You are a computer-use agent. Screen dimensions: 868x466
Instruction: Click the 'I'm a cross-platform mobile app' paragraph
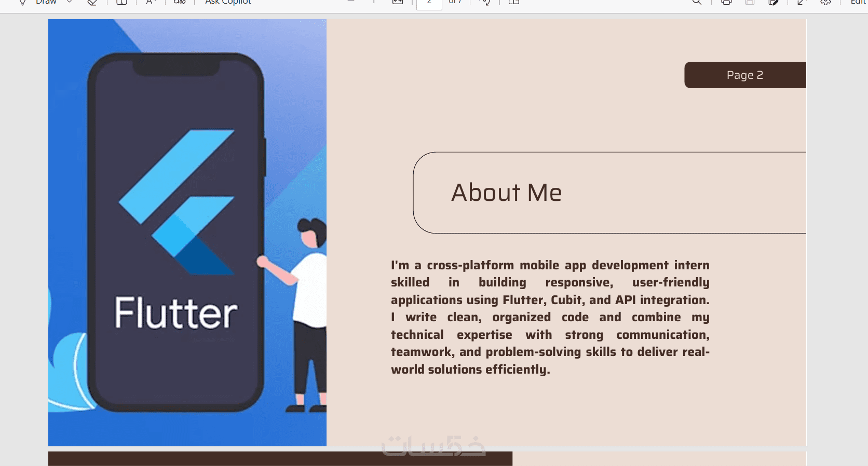click(550, 317)
